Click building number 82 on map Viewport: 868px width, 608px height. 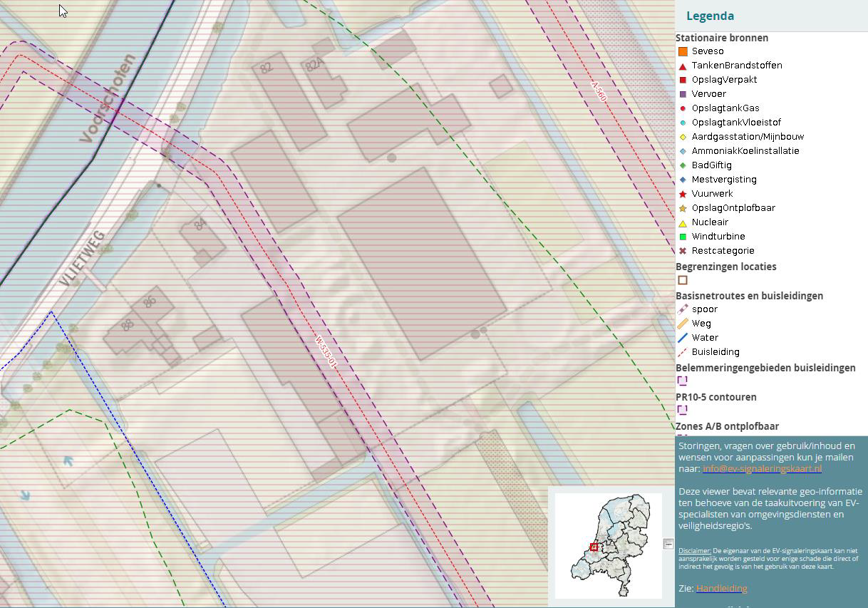click(x=267, y=68)
